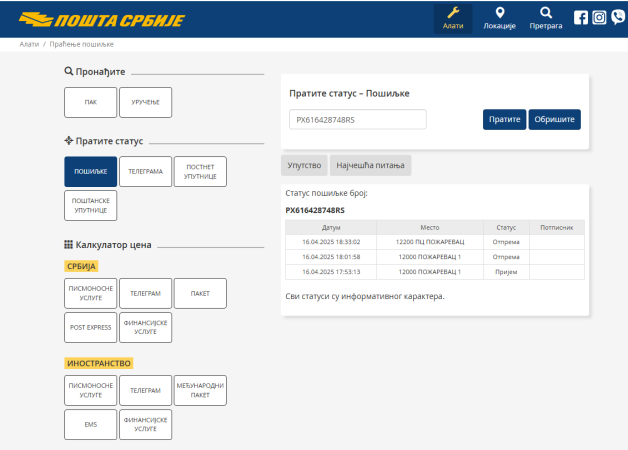The height and width of the screenshot is (450, 628).
Task: Choose ТЕЛЕГРАМА under Пратите статус
Action: point(145,171)
